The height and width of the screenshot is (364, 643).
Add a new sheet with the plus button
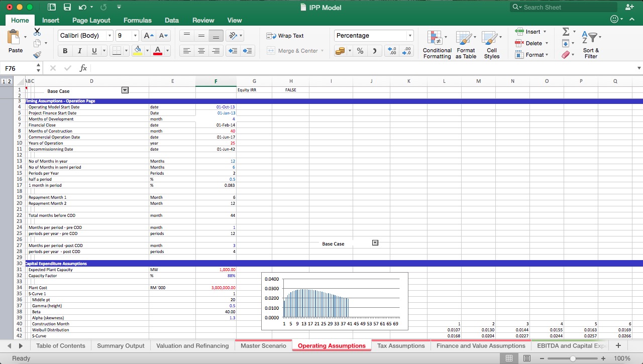618,345
